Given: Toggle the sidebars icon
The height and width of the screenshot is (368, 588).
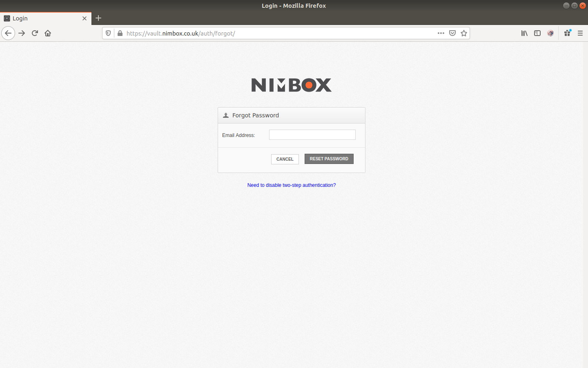Looking at the screenshot, I should (537, 33).
